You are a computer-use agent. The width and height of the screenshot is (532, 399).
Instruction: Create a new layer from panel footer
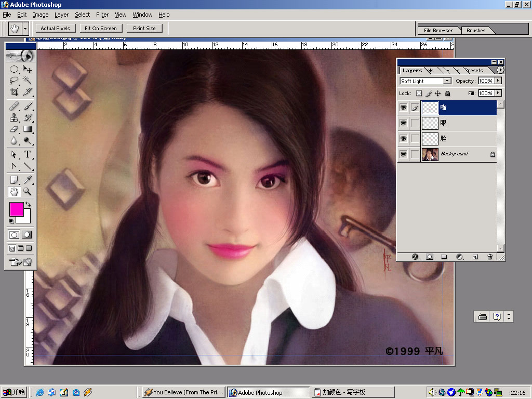click(475, 257)
